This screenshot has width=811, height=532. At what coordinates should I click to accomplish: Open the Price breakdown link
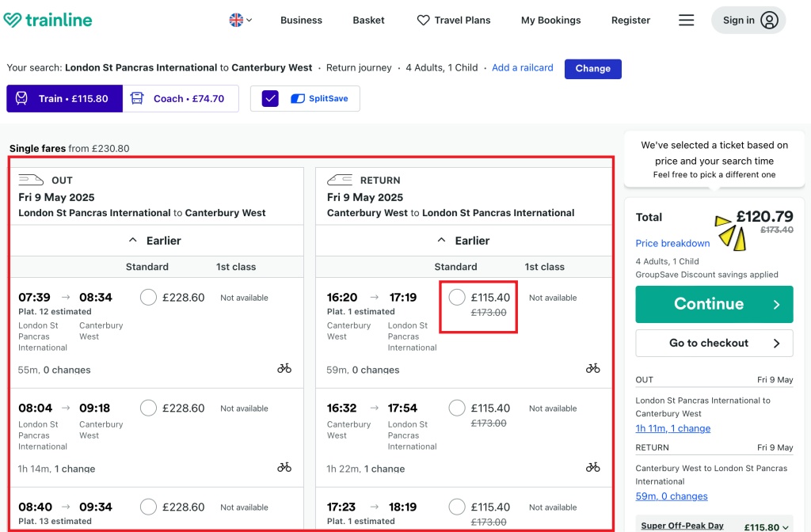(x=672, y=243)
